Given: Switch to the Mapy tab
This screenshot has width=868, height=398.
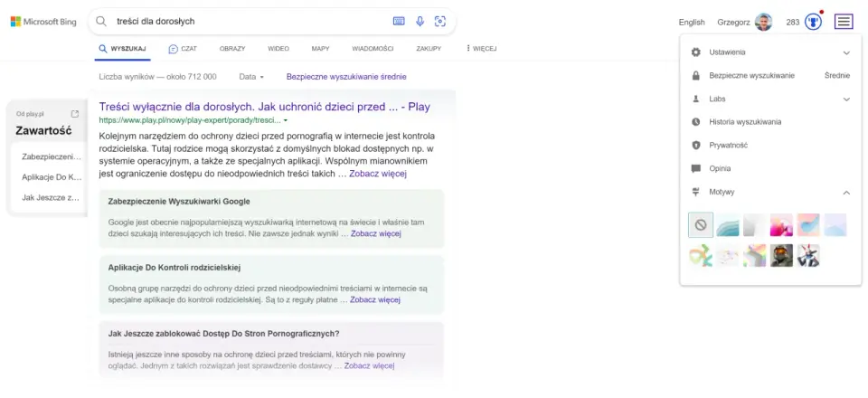Looking at the screenshot, I should click(x=320, y=49).
